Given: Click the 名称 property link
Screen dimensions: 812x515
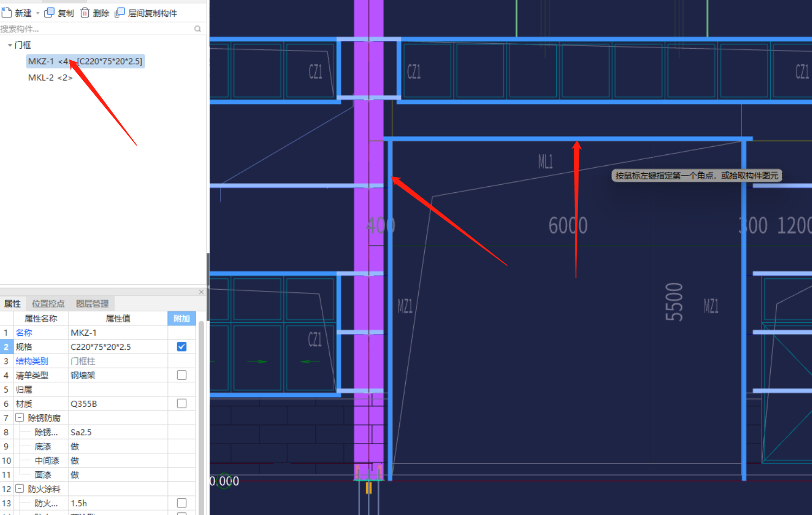Looking at the screenshot, I should click(x=24, y=333).
